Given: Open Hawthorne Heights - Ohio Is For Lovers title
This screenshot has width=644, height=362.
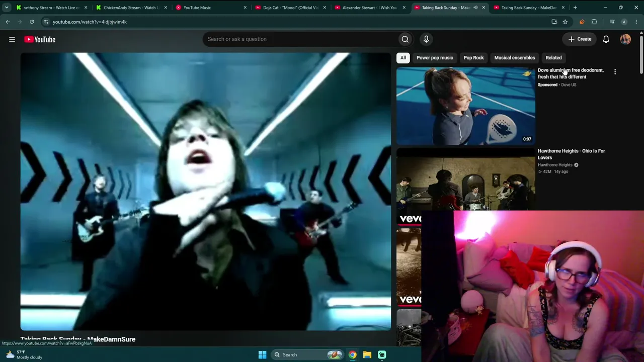Looking at the screenshot, I should pos(572,154).
